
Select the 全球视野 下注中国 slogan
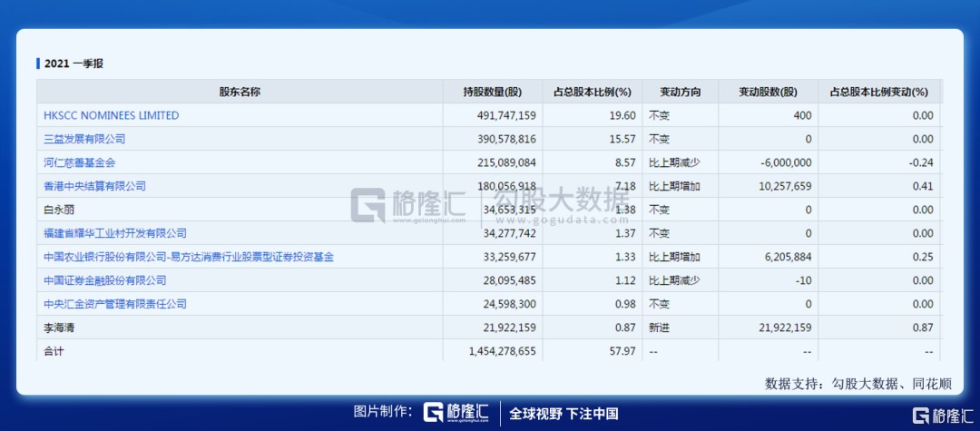(x=563, y=414)
